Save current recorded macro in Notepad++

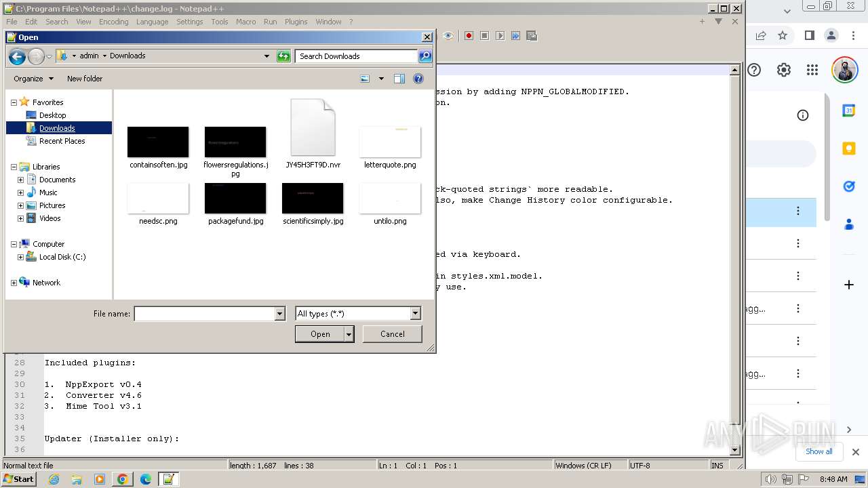(x=532, y=36)
